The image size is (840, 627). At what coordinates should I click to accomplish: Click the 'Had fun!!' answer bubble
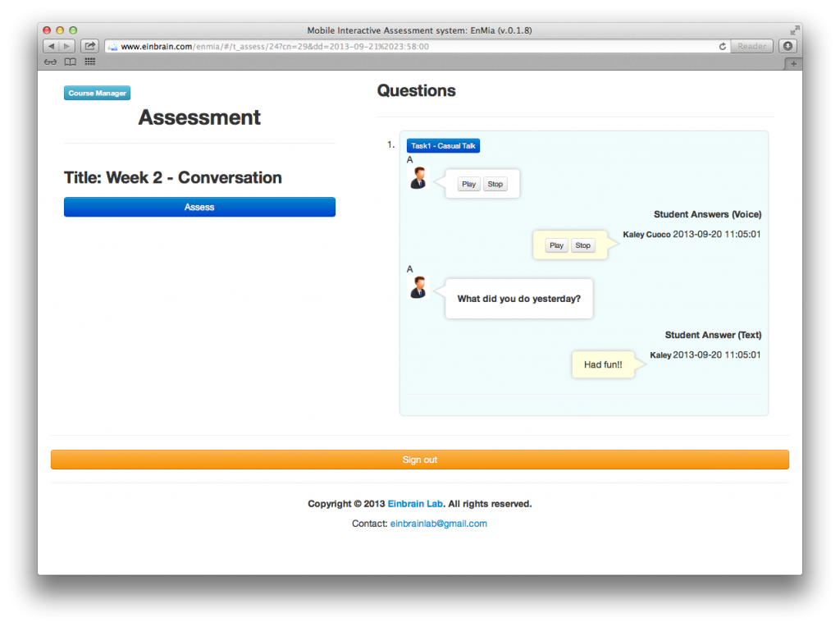(603, 364)
